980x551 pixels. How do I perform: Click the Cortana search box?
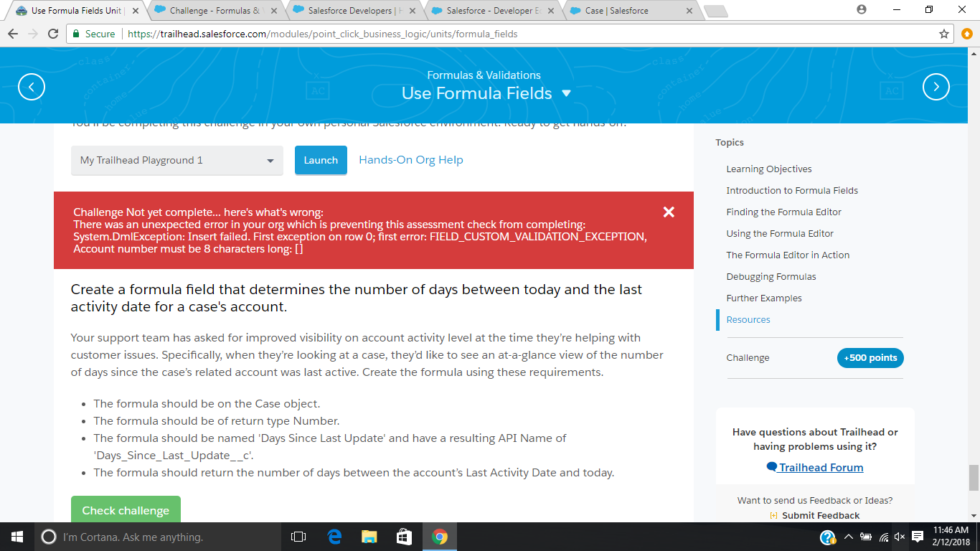[158, 537]
